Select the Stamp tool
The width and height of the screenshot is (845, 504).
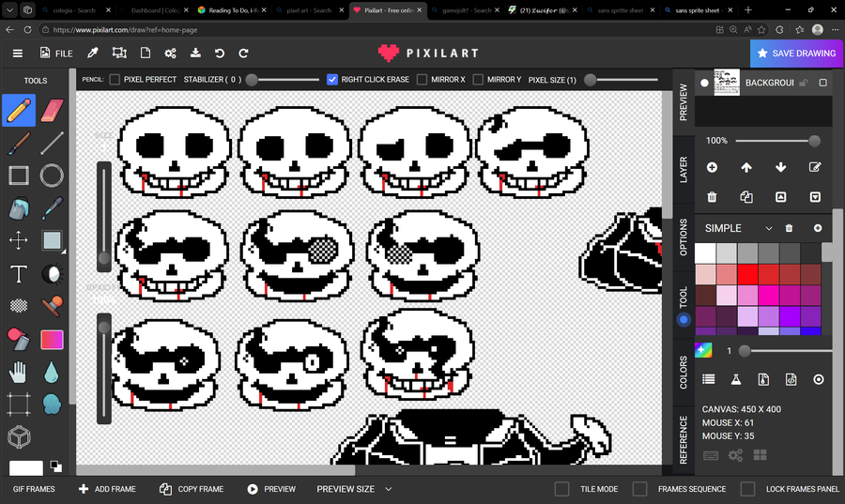(52, 306)
